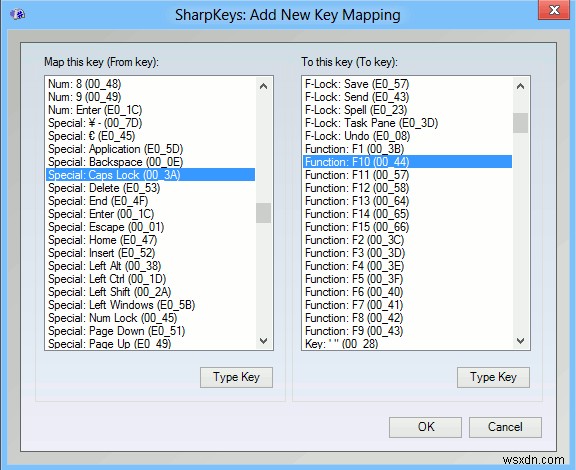This screenshot has width=576, height=470.
Task: Select 'Num: Enter (E0_1C)' in From list
Action: click(x=150, y=110)
